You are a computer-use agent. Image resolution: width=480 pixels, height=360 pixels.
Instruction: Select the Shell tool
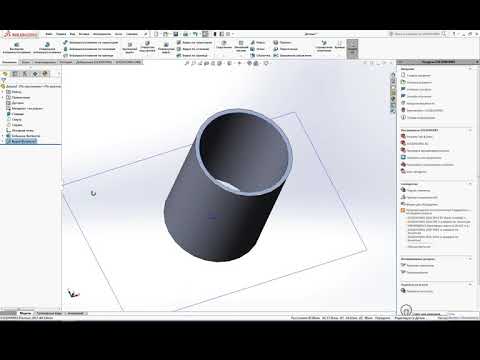(260, 55)
